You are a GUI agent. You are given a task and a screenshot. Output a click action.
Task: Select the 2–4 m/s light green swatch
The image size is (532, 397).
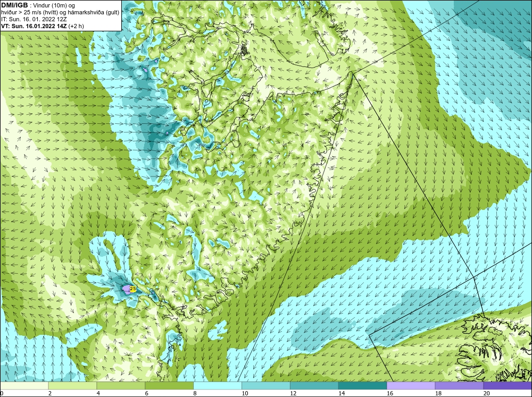(72, 386)
